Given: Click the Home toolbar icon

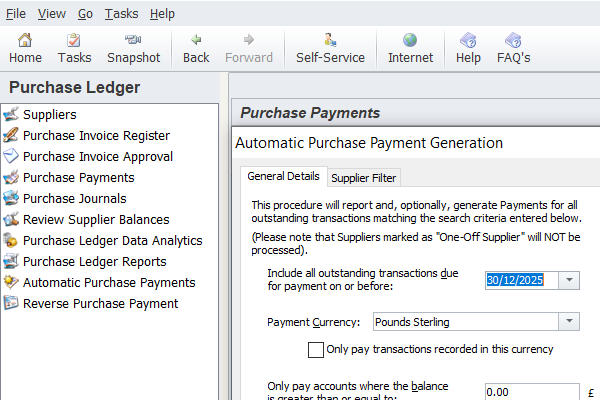Looking at the screenshot, I should [x=25, y=40].
